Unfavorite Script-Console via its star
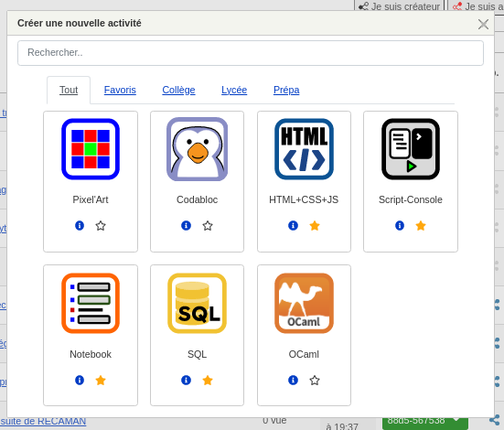504x430 pixels. click(421, 225)
